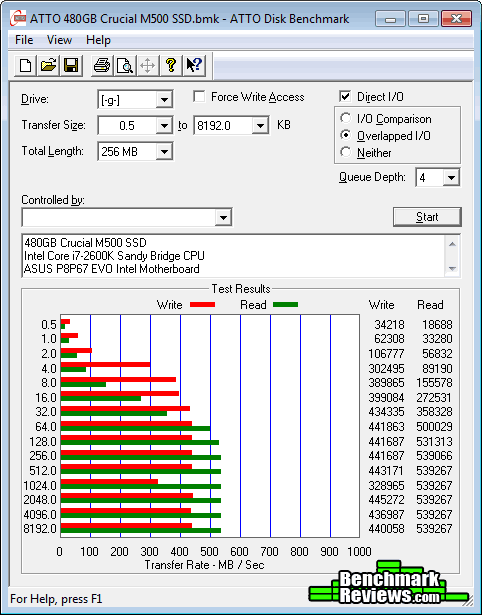Viewport: 482px width, 615px height.
Task: Click write value 302495 in results
Action: point(386,369)
